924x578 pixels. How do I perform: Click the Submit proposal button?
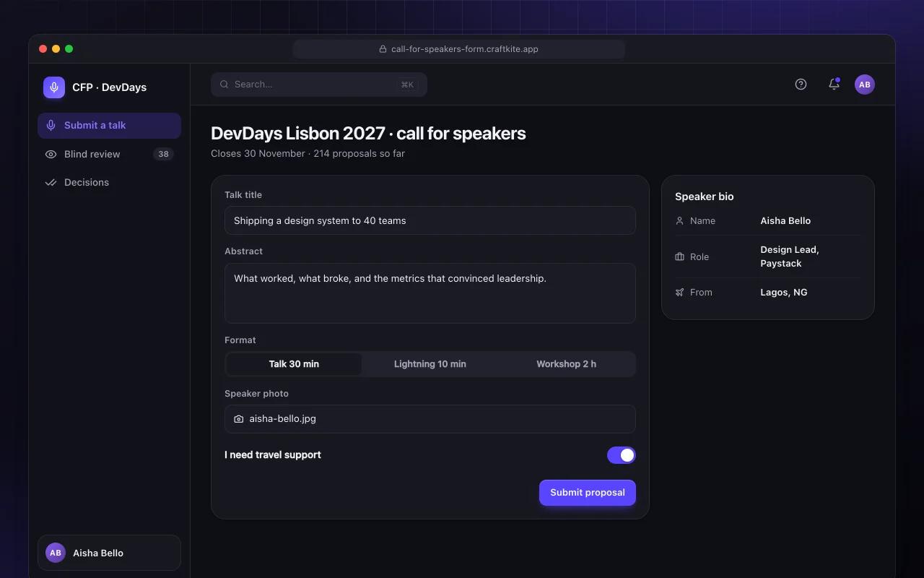tap(588, 493)
